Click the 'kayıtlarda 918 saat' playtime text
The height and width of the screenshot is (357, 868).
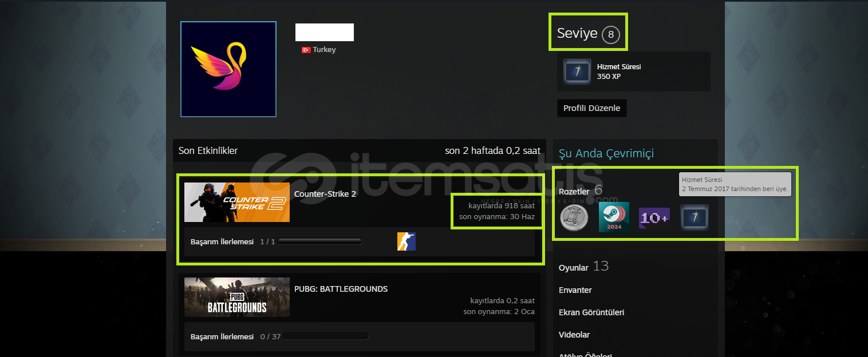502,205
